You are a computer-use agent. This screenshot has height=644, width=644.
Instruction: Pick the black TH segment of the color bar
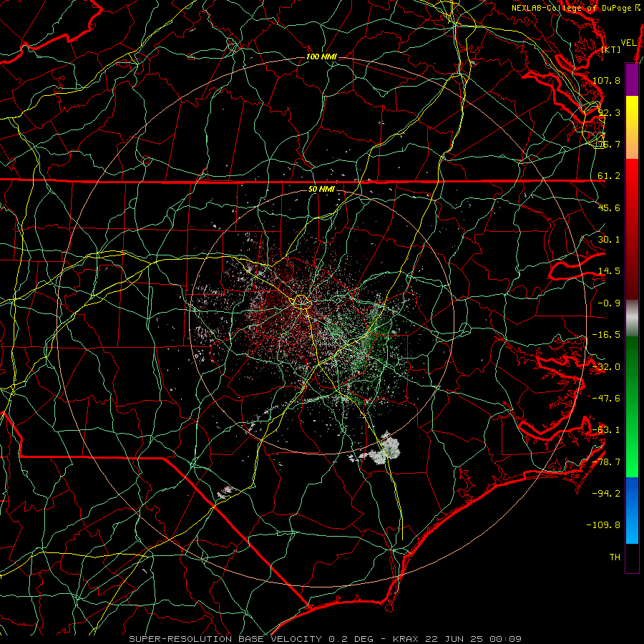pos(632,558)
